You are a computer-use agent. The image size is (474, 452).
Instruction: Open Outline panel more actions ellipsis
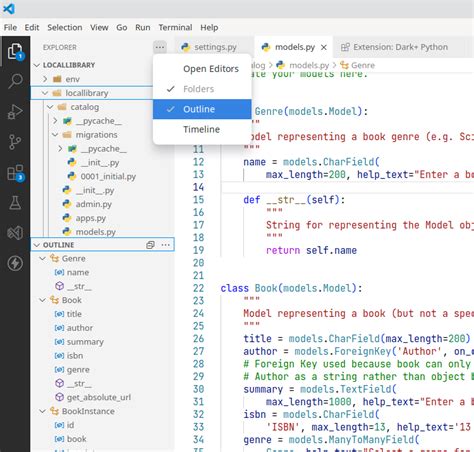(x=166, y=245)
